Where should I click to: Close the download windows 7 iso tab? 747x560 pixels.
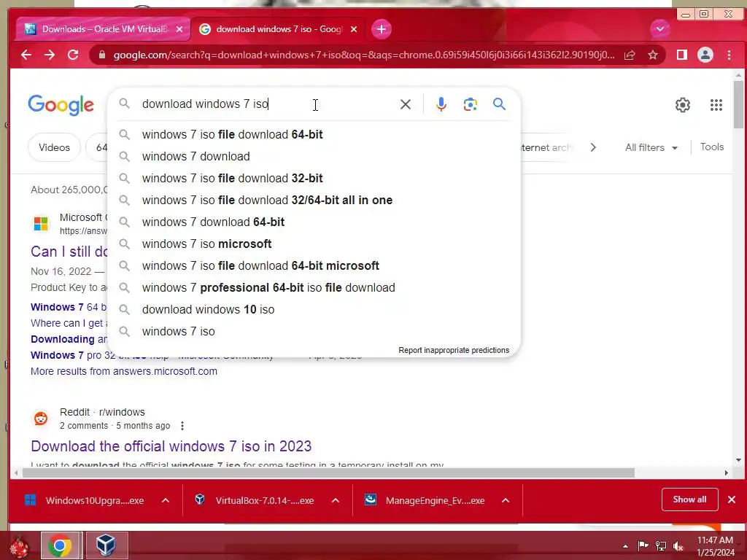(354, 29)
